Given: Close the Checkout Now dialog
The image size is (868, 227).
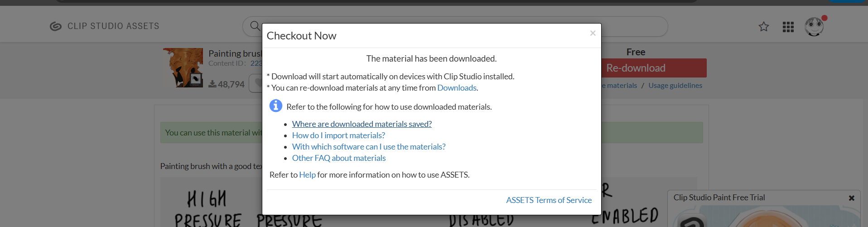Looking at the screenshot, I should pyautogui.click(x=593, y=33).
